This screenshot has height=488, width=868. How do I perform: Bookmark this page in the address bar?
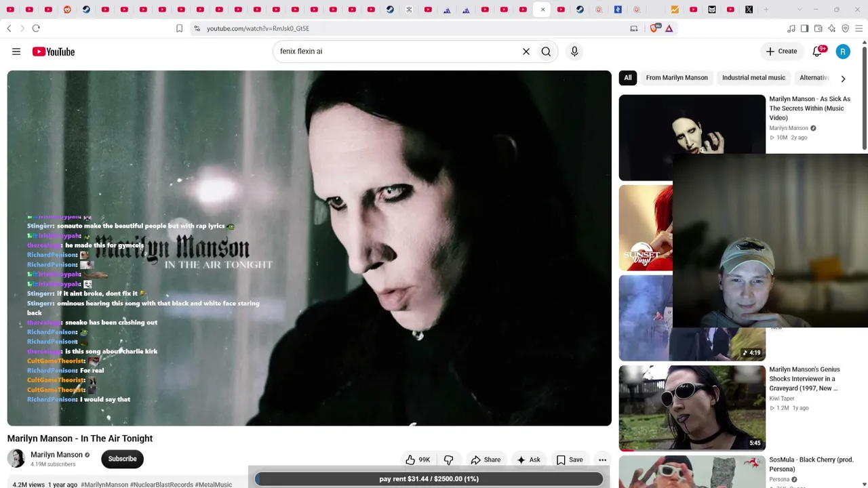(179, 28)
